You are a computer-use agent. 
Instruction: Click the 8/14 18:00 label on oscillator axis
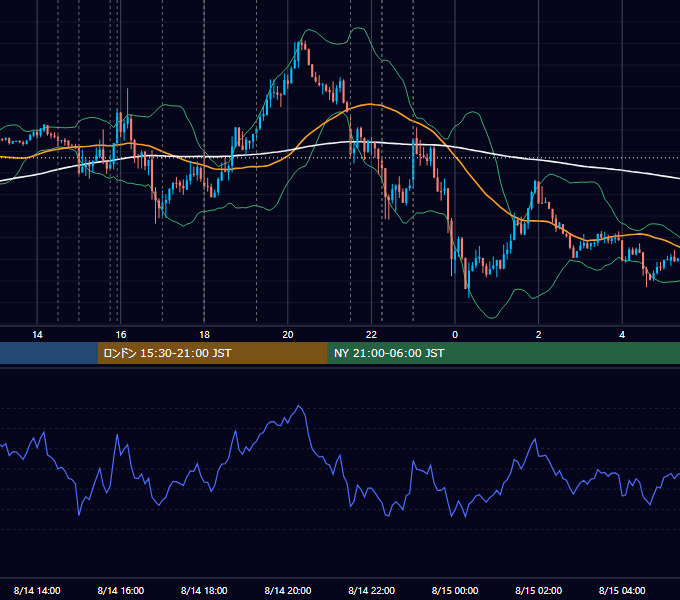click(x=204, y=590)
